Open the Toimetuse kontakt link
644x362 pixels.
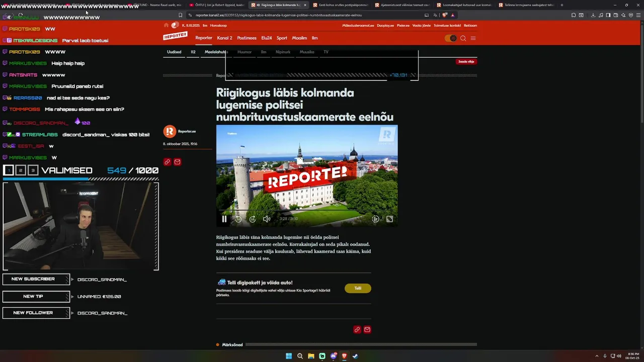pyautogui.click(x=447, y=25)
